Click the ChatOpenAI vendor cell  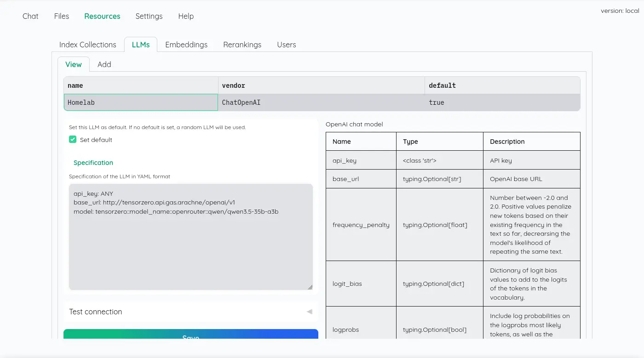[x=321, y=102]
